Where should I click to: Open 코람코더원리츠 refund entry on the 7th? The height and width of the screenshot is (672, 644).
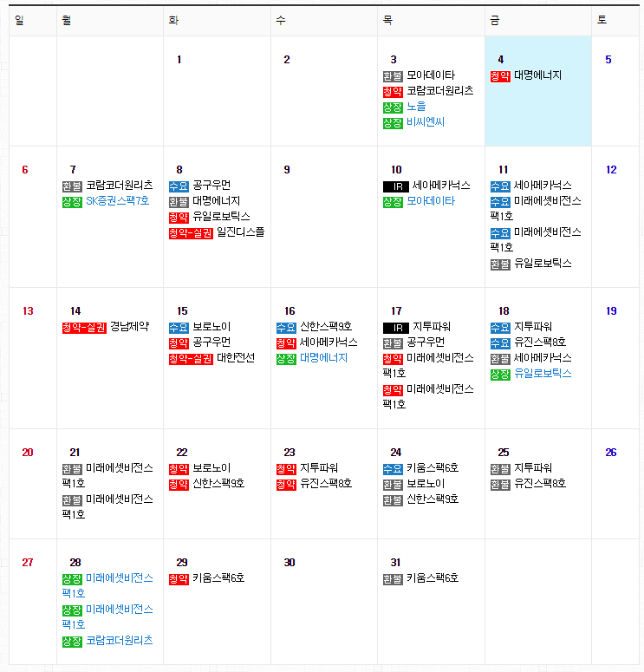(x=120, y=186)
